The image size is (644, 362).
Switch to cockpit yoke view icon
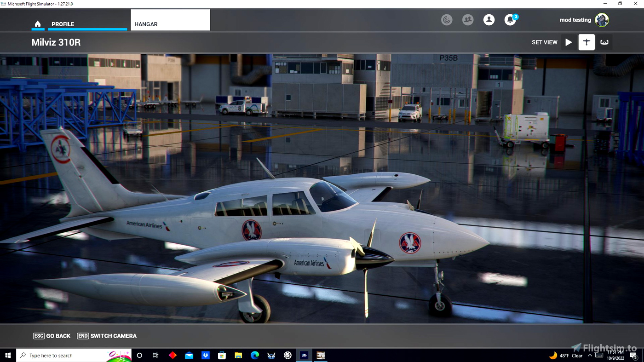pos(604,42)
